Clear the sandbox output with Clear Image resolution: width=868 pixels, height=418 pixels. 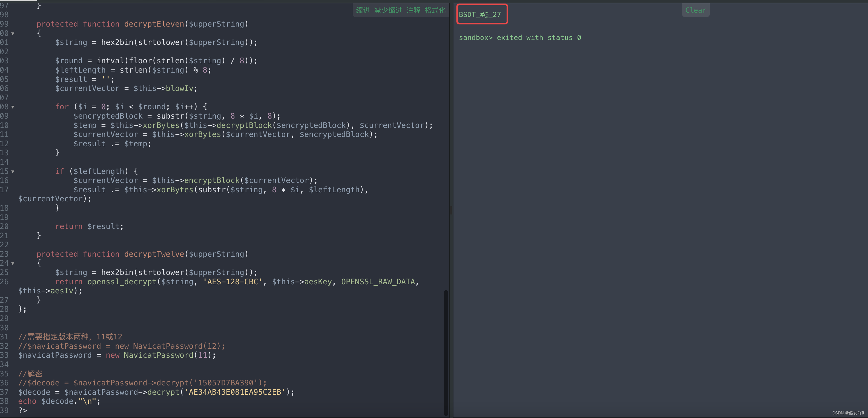tap(695, 10)
